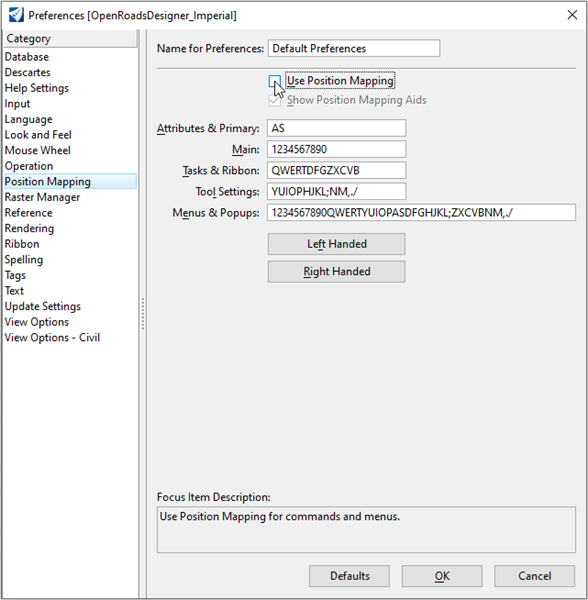
Task: Click the Menus & Popups input field
Action: [x=422, y=212]
